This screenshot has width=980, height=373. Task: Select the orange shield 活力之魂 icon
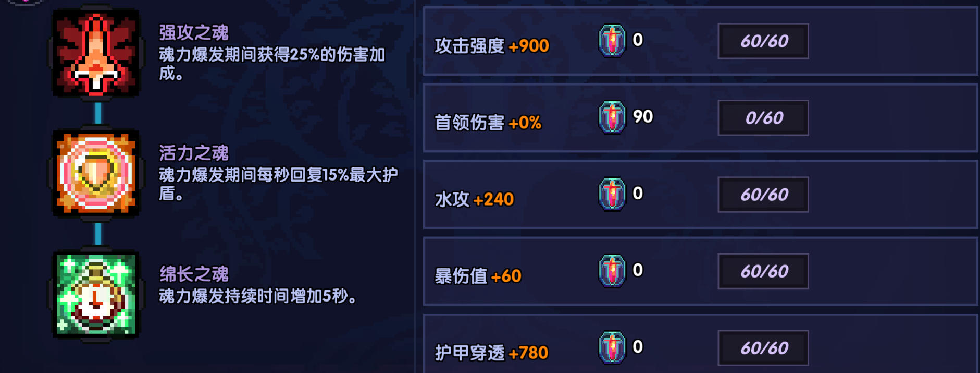tap(96, 173)
